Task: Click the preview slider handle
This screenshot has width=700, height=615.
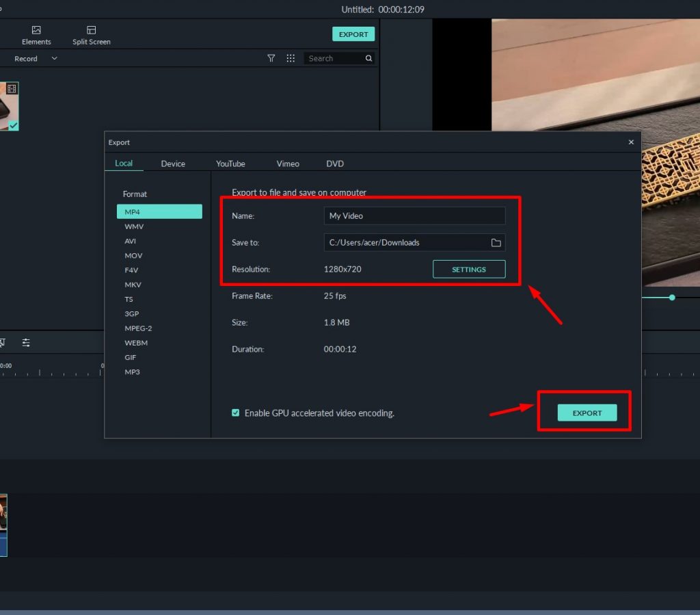Action: pyautogui.click(x=672, y=298)
